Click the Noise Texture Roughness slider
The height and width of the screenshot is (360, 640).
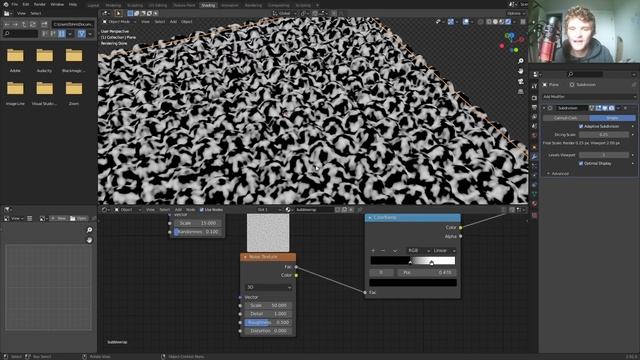268,322
